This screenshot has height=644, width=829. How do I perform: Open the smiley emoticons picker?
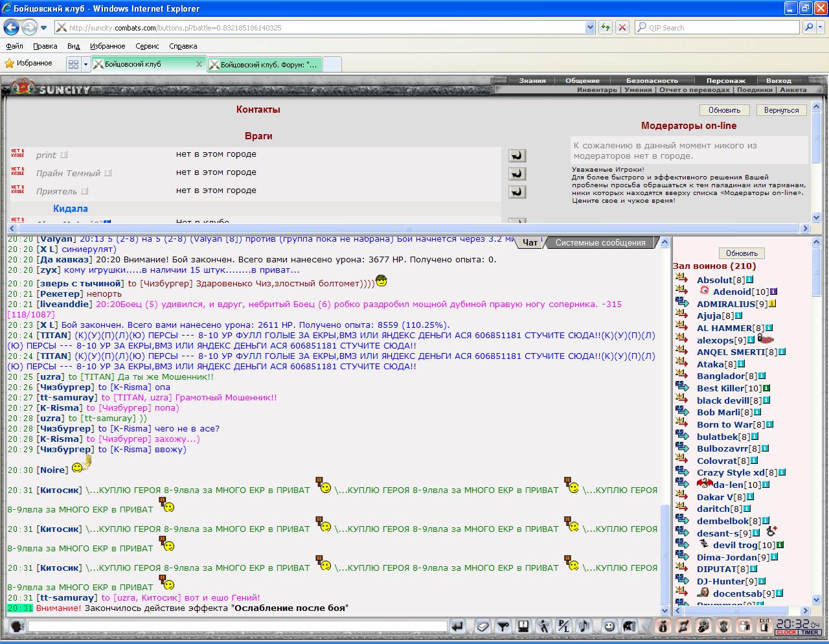click(x=609, y=627)
